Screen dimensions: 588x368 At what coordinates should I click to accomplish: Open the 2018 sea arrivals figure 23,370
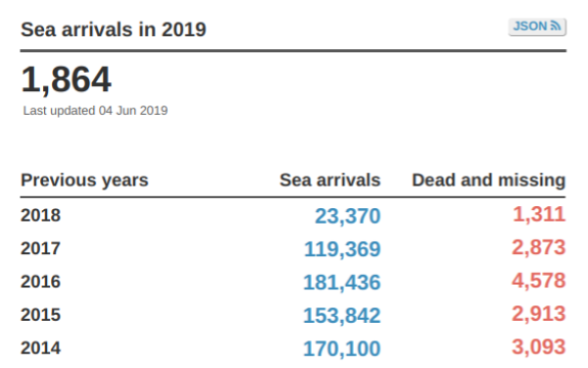pos(348,216)
